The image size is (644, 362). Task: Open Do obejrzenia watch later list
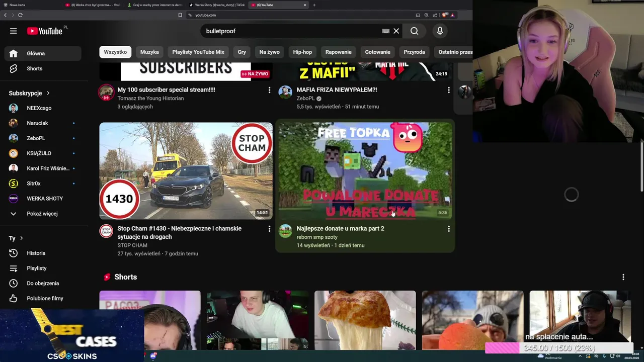43,283
